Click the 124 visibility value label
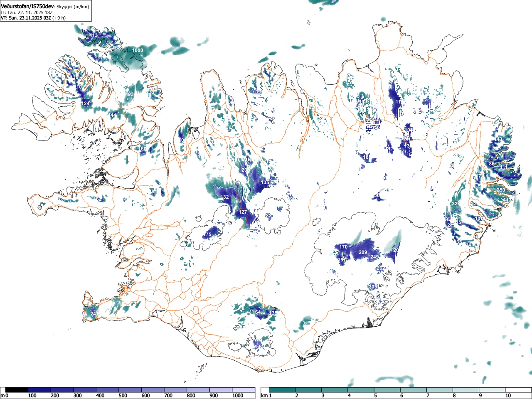 tap(86, 103)
